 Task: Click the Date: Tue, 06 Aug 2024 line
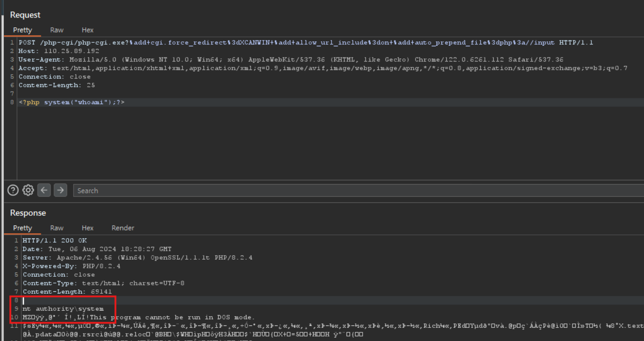tap(97, 249)
